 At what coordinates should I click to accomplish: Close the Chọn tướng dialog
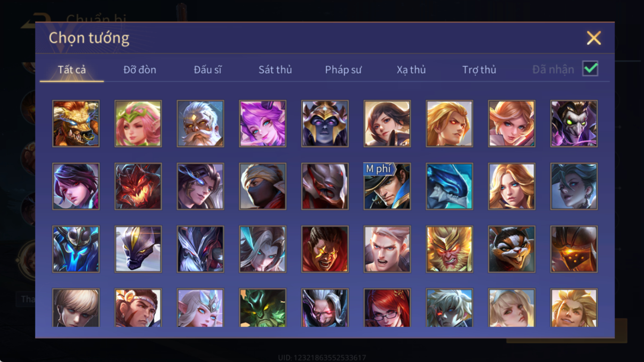[594, 38]
